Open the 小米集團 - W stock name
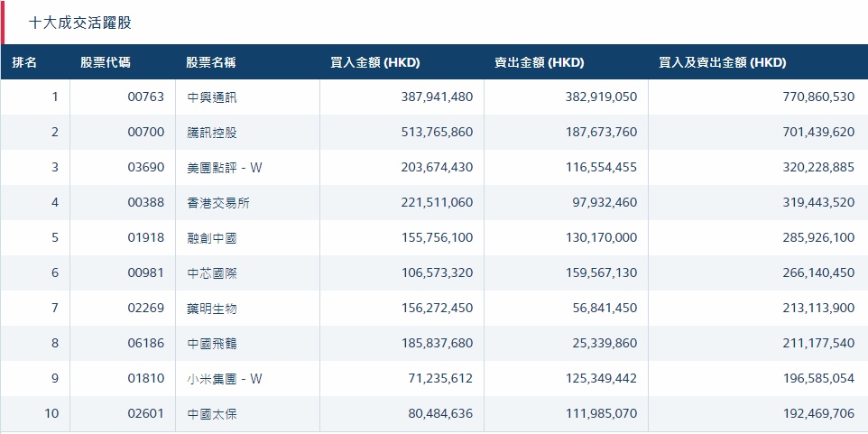 click(x=225, y=379)
